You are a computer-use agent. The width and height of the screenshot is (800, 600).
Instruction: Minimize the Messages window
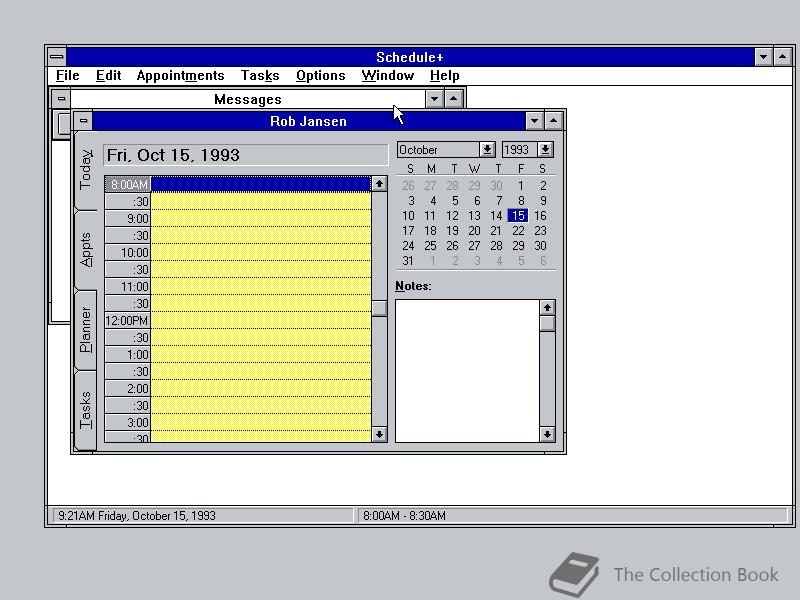[x=434, y=98]
